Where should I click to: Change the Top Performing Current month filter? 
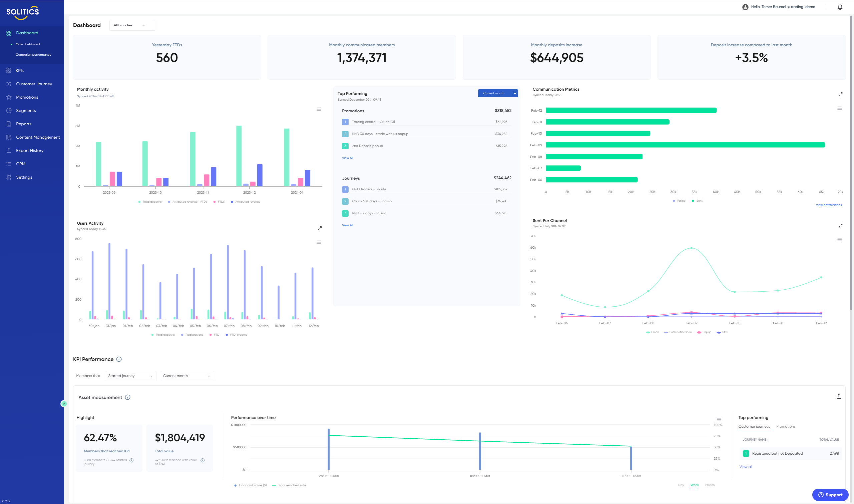(497, 93)
